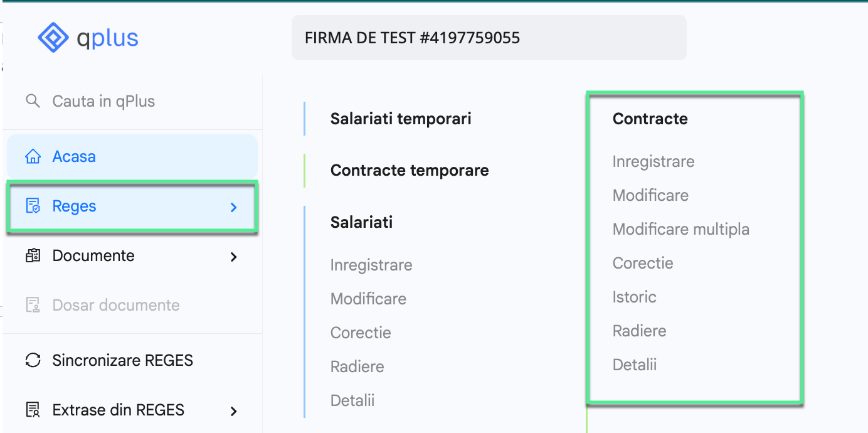Expand the Reges submenu chevron
Image resolution: width=868 pixels, height=433 pixels.
tap(233, 207)
